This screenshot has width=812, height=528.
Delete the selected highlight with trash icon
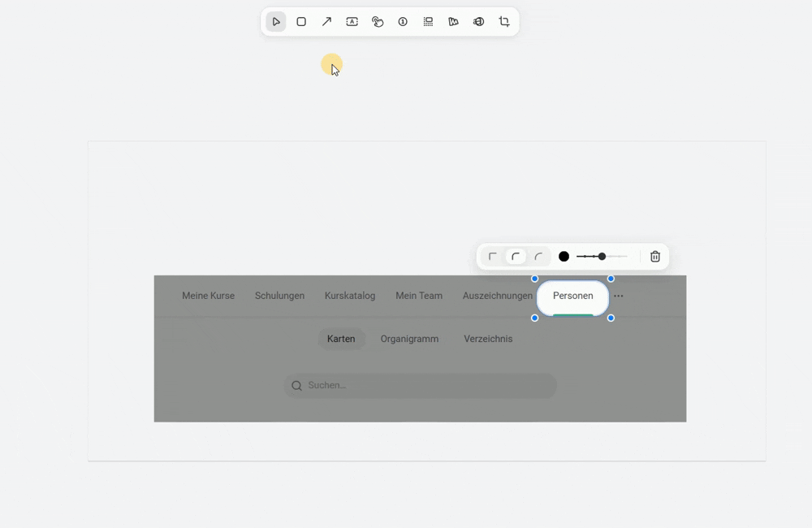655,257
